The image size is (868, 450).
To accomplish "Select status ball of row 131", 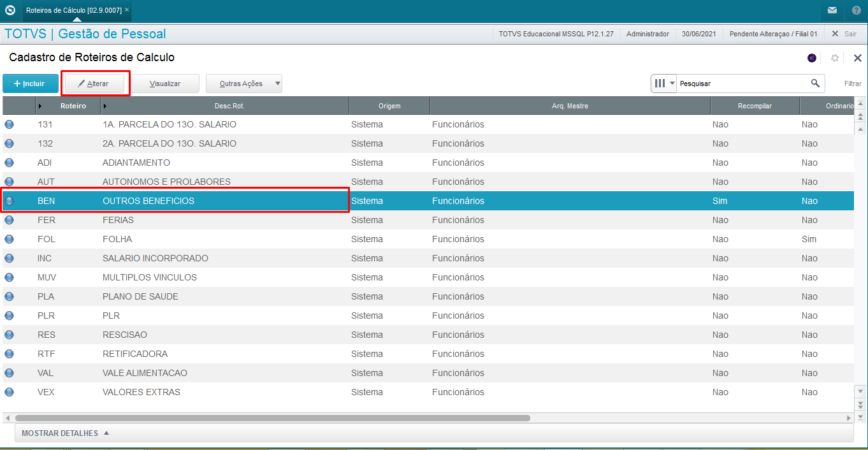I will tap(10, 124).
